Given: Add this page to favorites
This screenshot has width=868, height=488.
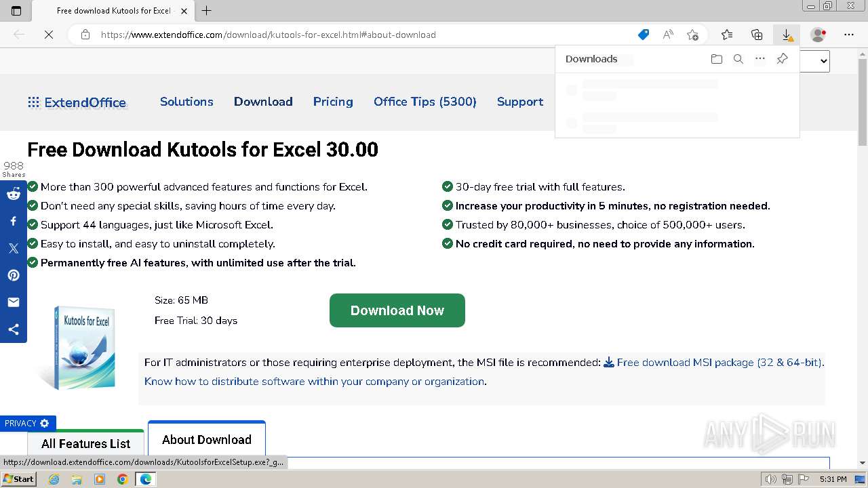Looking at the screenshot, I should pyautogui.click(x=692, y=35).
